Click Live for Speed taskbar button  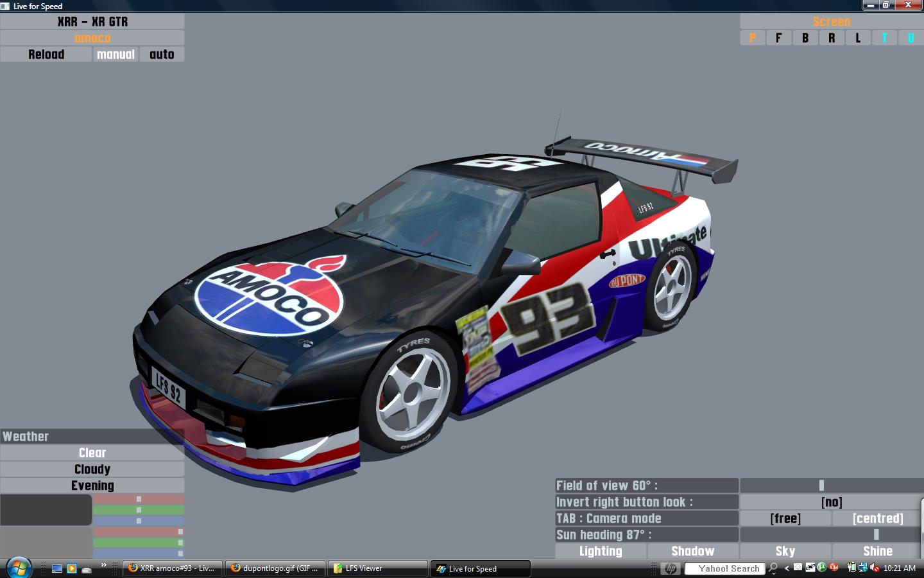pos(481,568)
